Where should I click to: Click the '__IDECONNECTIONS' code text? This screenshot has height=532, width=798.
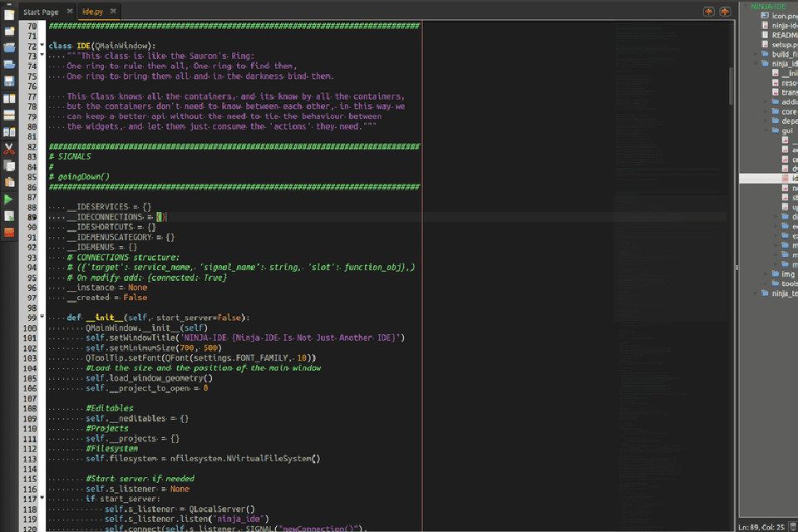tap(106, 217)
